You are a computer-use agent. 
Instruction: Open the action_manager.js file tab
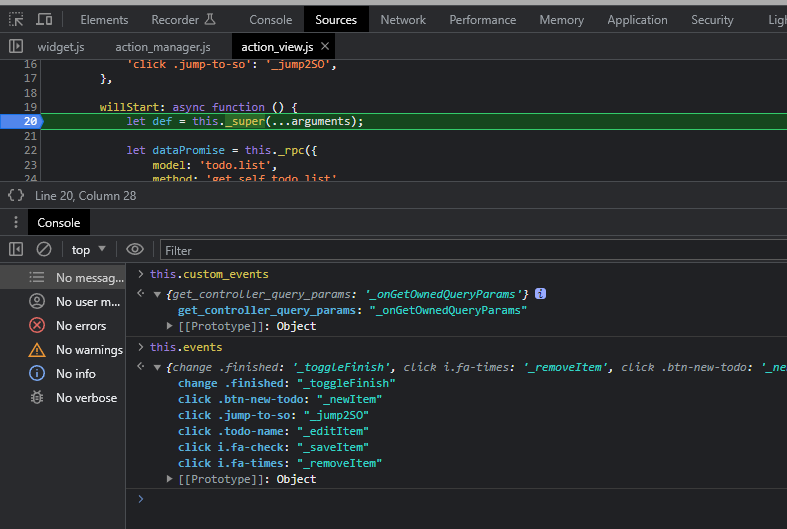point(163,47)
